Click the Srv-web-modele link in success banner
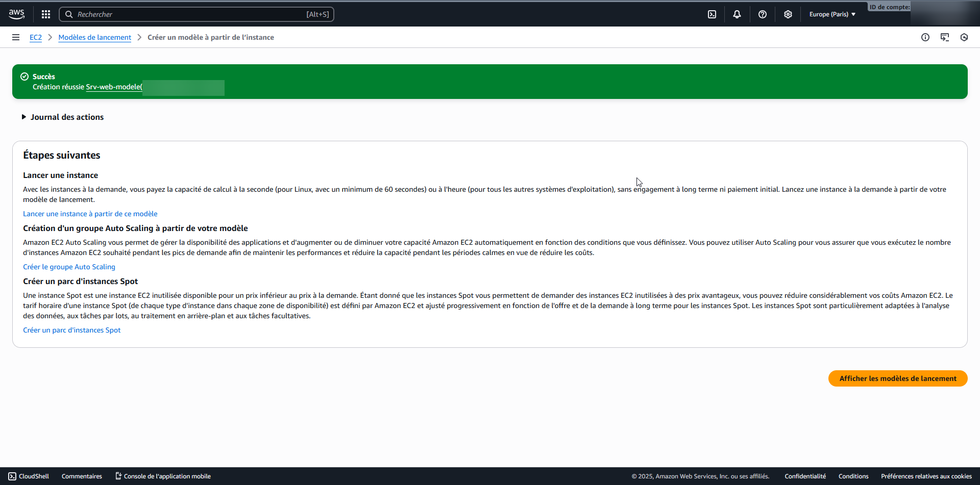 (113, 87)
